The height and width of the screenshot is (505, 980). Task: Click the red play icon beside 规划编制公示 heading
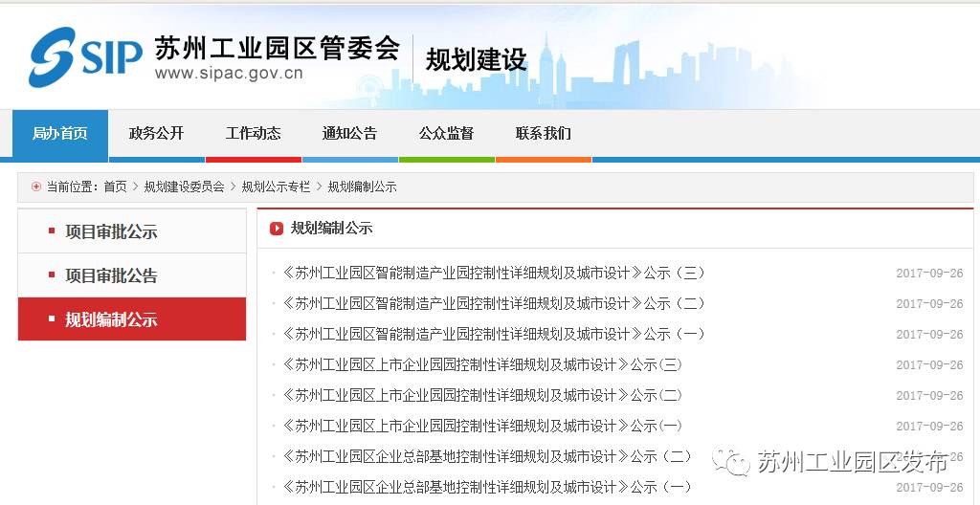pyautogui.click(x=277, y=229)
